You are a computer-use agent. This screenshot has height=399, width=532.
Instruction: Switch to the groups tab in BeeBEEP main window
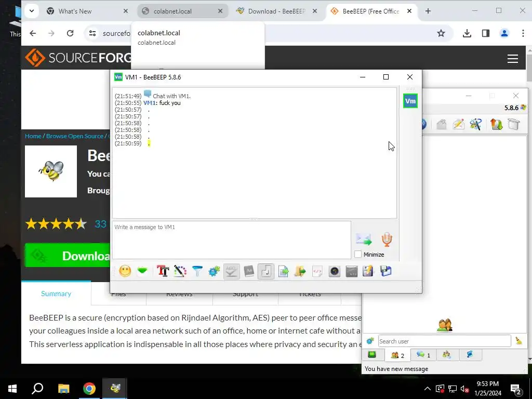[x=447, y=355]
